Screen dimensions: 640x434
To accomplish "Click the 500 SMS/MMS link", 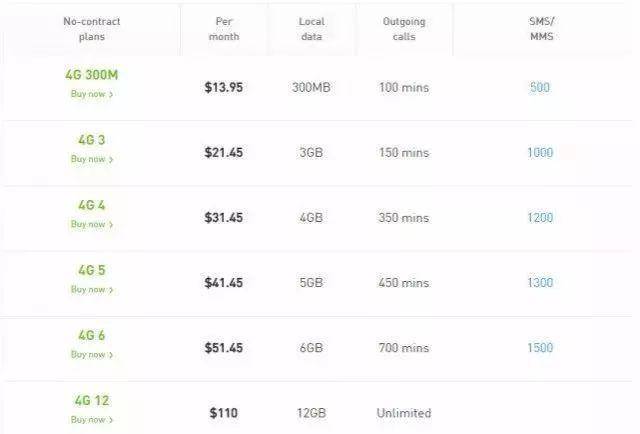I will point(539,88).
